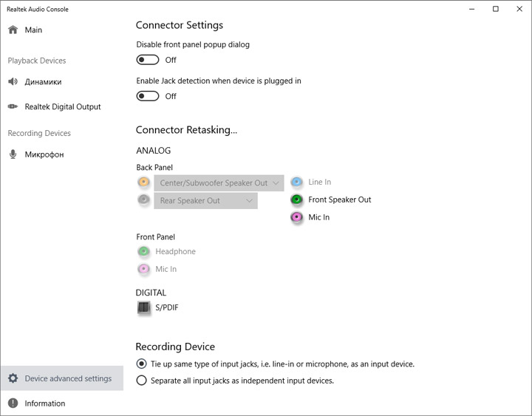Screen dimensions: 532x416
Task: Go to the Main page
Action: [33, 30]
